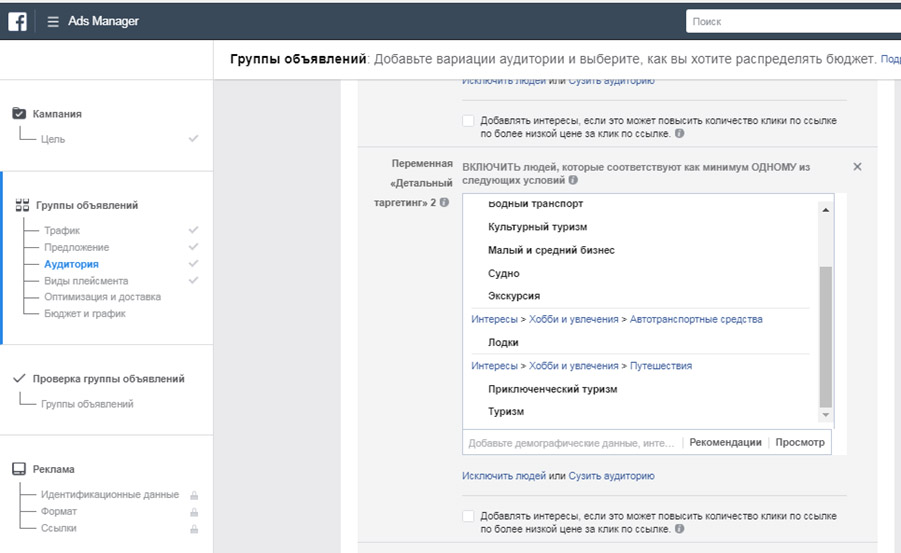Image resolution: width=901 pixels, height=553 pixels.
Task: Go to the Ссылки step
Action: [59, 528]
